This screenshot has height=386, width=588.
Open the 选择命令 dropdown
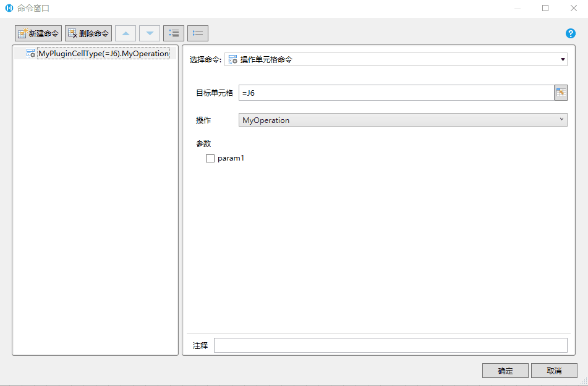coord(396,59)
